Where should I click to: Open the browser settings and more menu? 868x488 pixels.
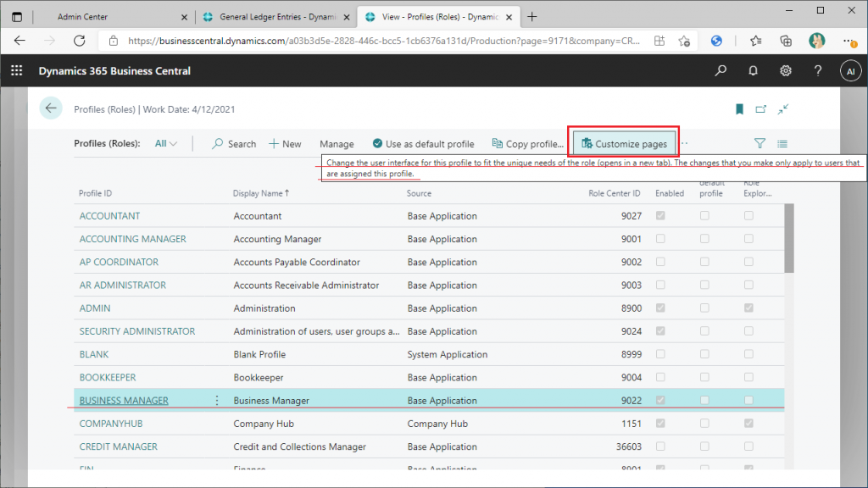[849, 41]
